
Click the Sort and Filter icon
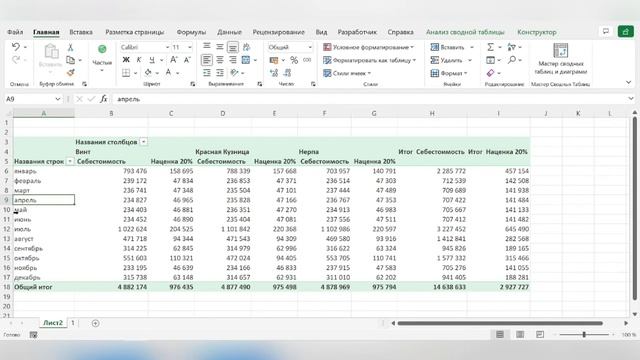point(511,47)
